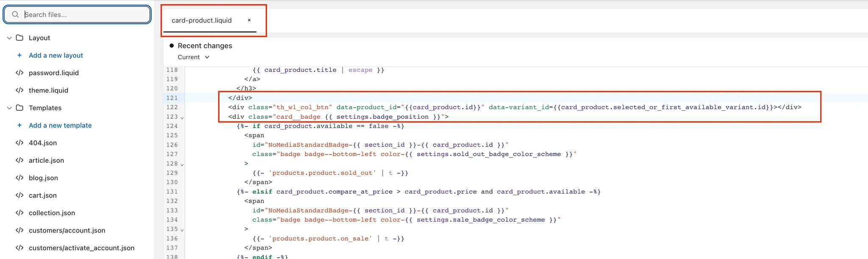The width and height of the screenshot is (868, 259).
Task: Close the card-product.liquid tab
Action: (249, 20)
